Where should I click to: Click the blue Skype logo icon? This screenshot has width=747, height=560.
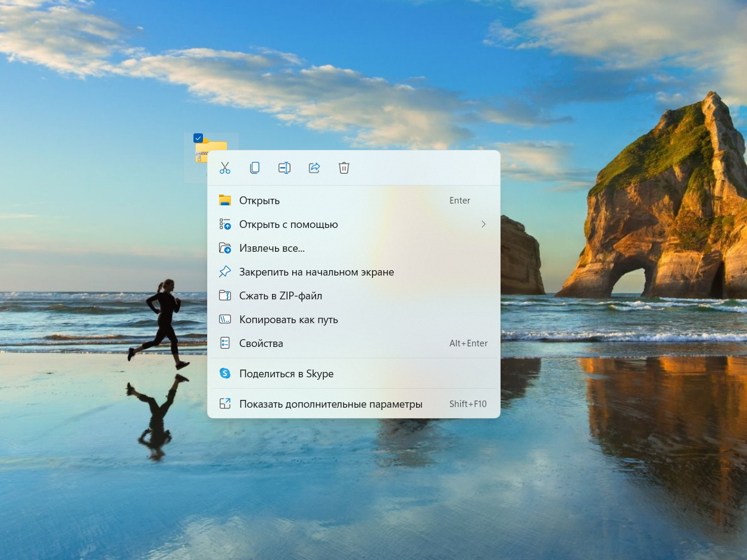225,374
